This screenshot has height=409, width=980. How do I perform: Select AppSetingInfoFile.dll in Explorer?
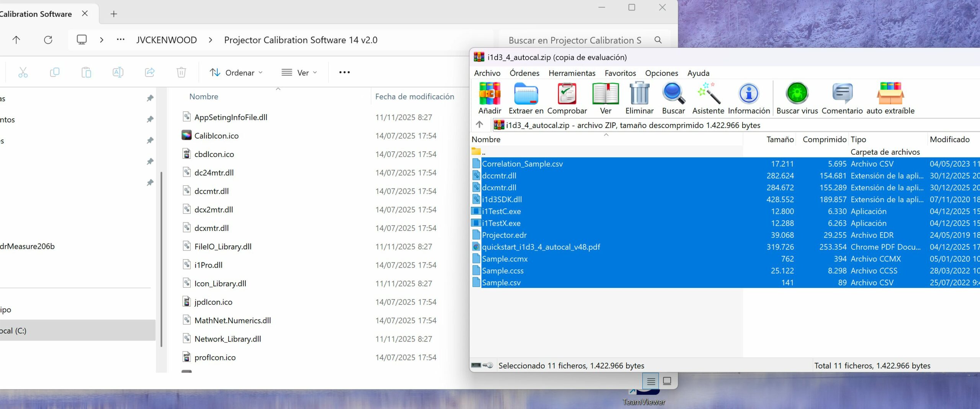pos(230,117)
